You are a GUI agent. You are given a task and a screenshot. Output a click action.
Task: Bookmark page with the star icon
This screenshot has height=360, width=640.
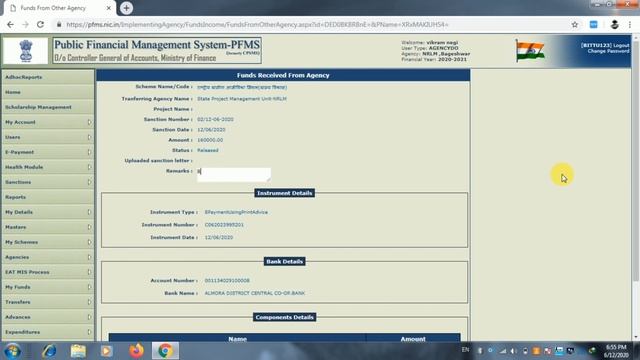[x=575, y=24]
